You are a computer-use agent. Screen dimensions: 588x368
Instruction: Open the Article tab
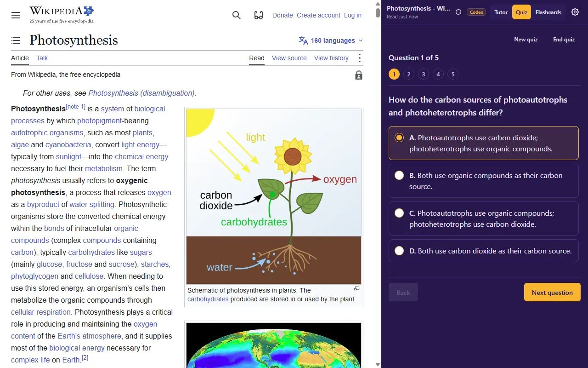coord(20,58)
